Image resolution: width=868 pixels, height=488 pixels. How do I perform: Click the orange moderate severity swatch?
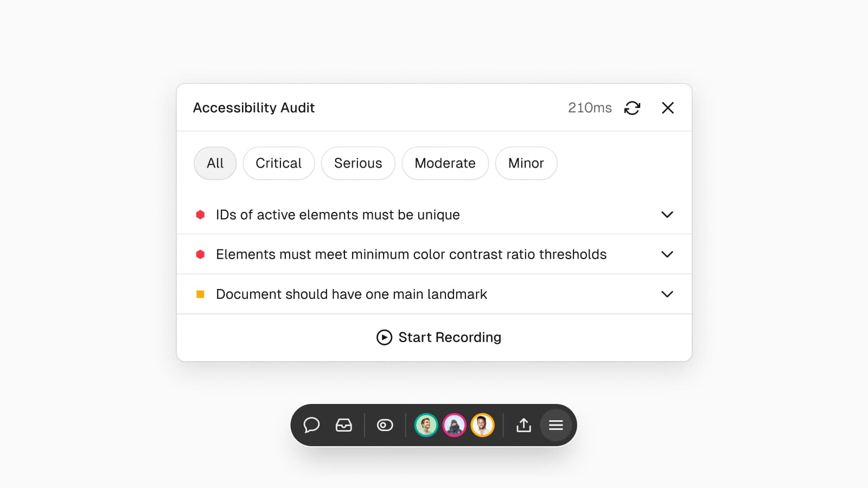pyautogui.click(x=201, y=294)
